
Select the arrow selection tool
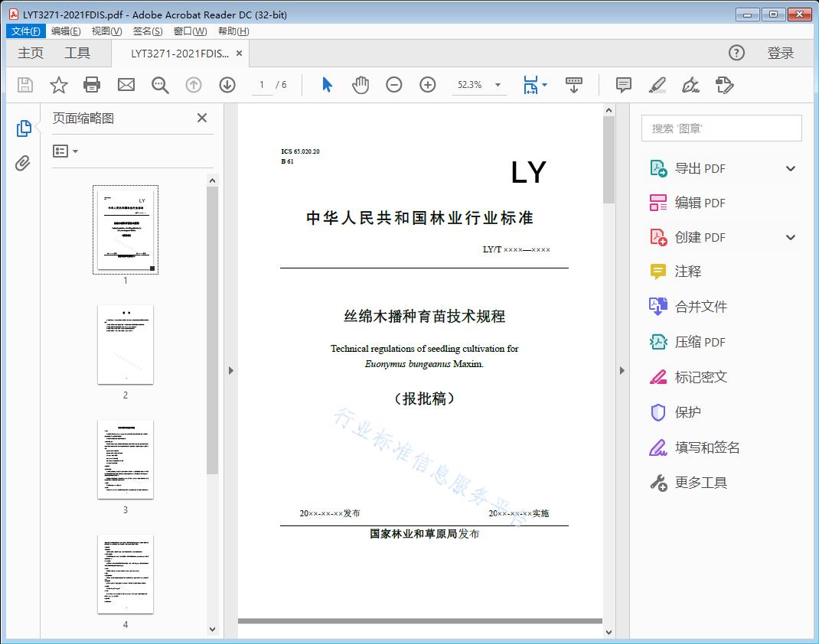(x=325, y=85)
